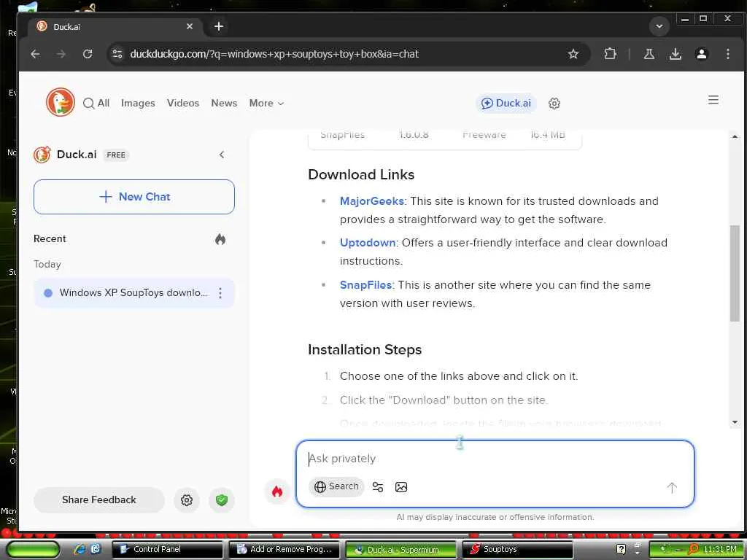Collapse the Duck.ai sidebar chevron
The height and width of the screenshot is (560, 747).
point(222,155)
